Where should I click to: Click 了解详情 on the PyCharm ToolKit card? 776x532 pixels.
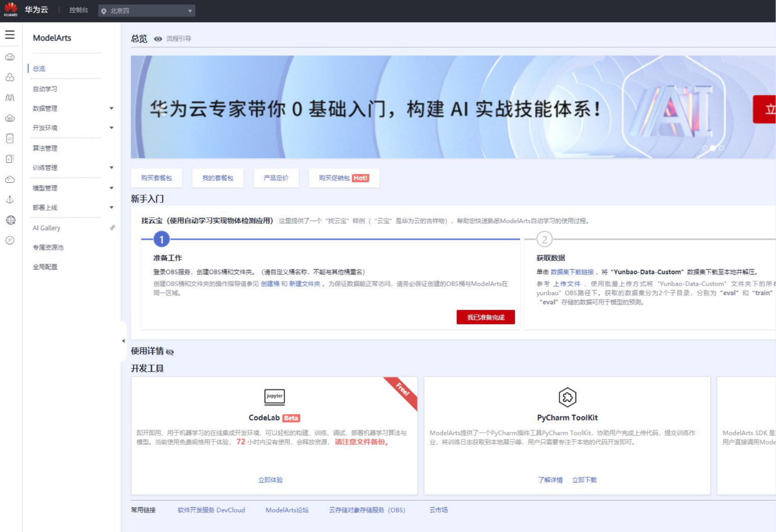click(550, 480)
